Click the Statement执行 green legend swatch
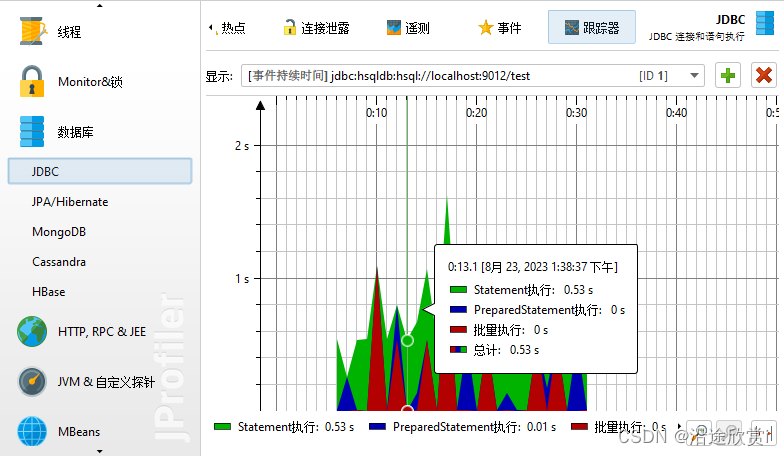 (x=222, y=427)
